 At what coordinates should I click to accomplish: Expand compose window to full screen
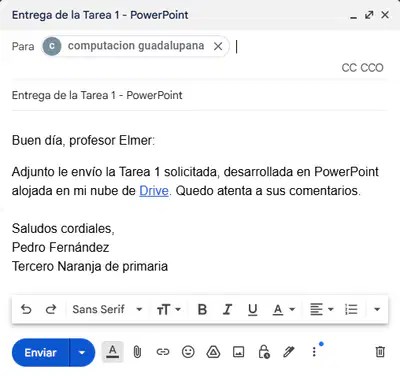coord(369,15)
